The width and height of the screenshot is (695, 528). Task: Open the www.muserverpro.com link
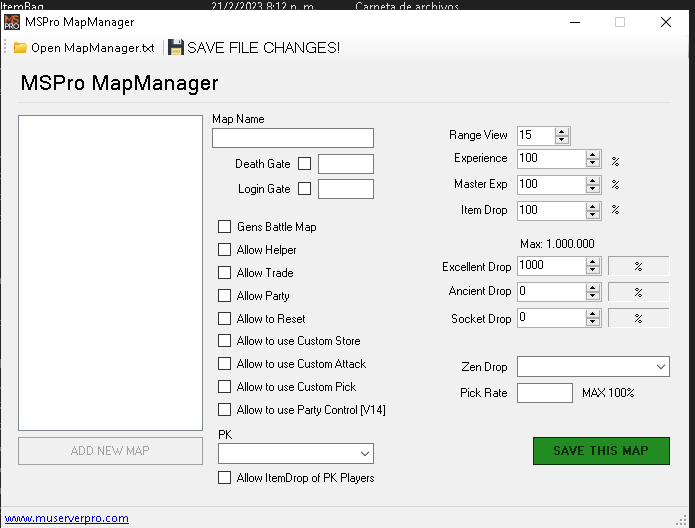coord(67,519)
